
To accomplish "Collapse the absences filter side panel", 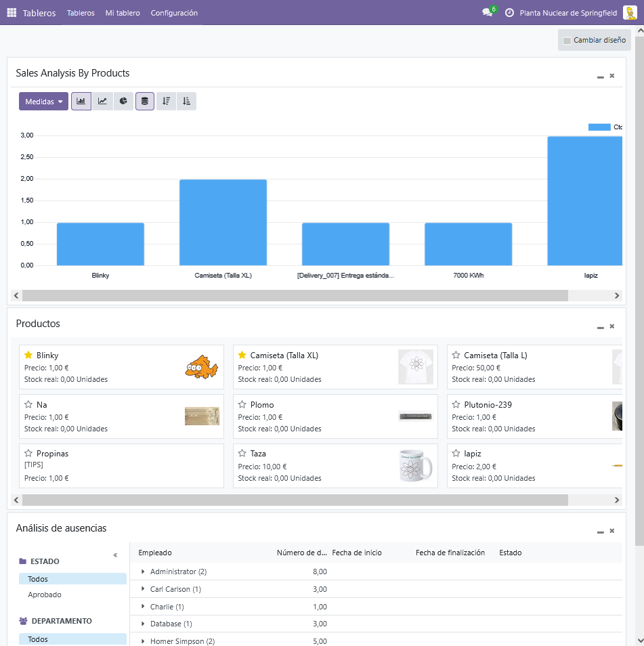I will tap(115, 555).
